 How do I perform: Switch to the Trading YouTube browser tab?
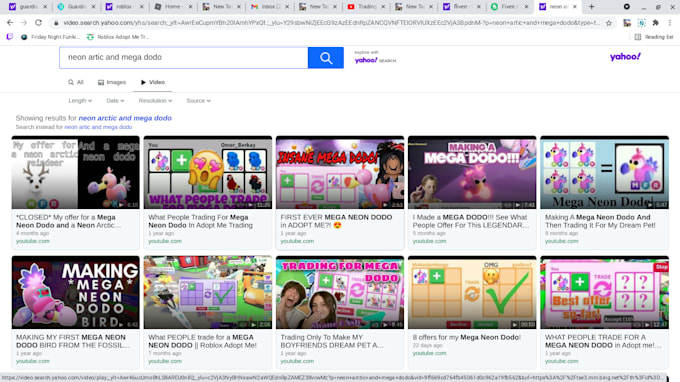[x=366, y=7]
